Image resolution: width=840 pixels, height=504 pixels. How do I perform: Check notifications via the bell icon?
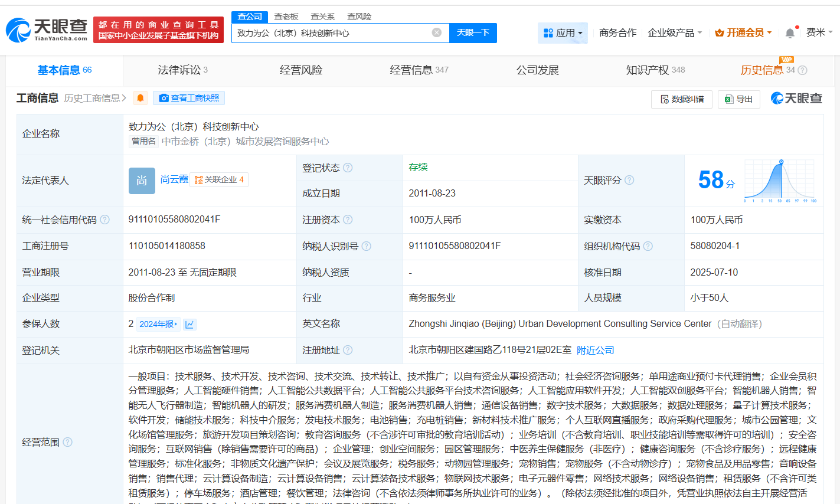point(790,32)
